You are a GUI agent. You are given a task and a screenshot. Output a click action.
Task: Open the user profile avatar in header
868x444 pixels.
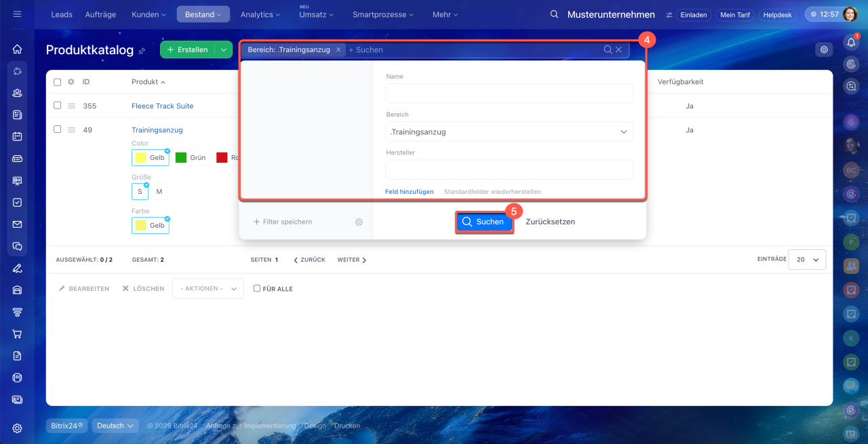(850, 14)
